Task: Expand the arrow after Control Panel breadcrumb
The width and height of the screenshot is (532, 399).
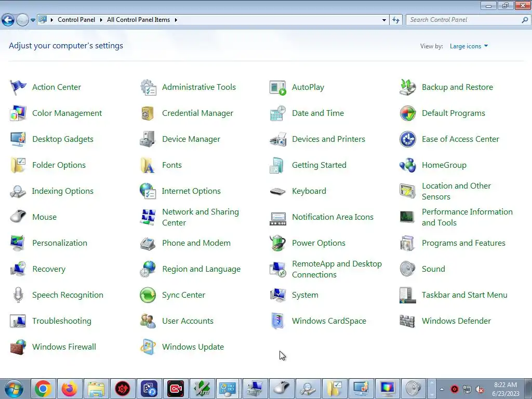Action: 101,20
